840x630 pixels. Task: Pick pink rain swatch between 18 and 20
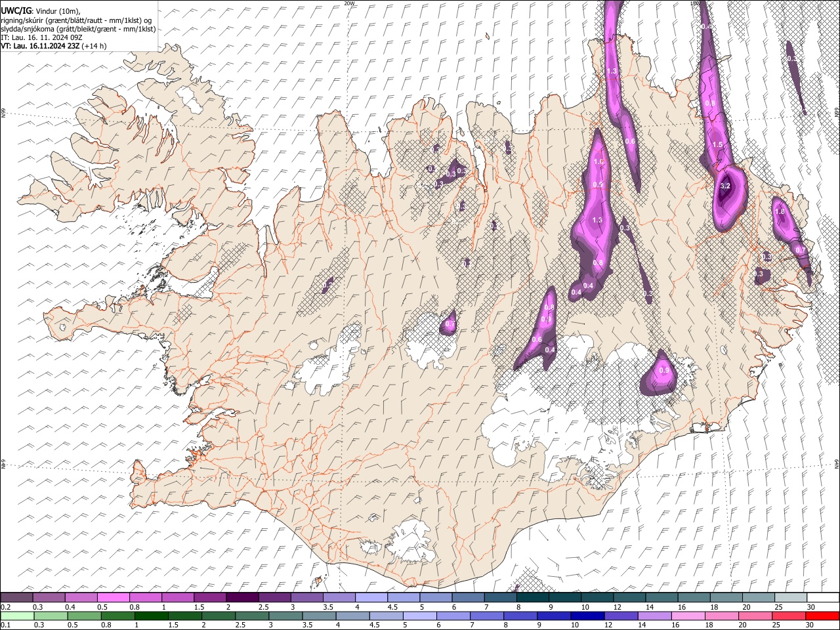pos(723,616)
